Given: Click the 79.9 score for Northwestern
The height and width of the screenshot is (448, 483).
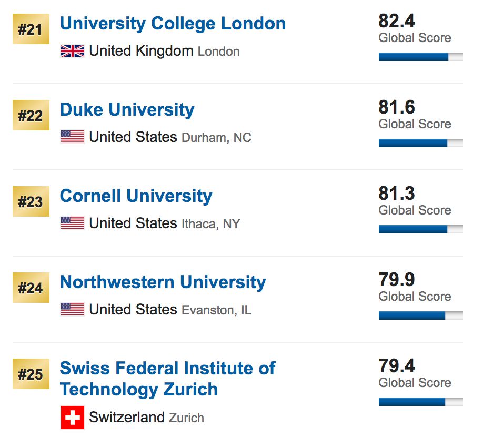Looking at the screenshot, I should click(396, 279).
